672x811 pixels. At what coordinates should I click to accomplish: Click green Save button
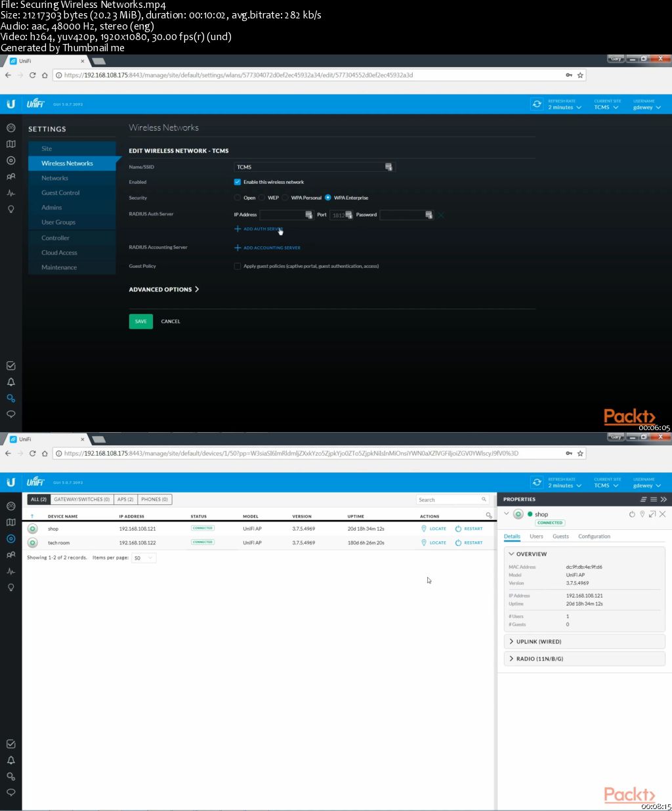140,321
